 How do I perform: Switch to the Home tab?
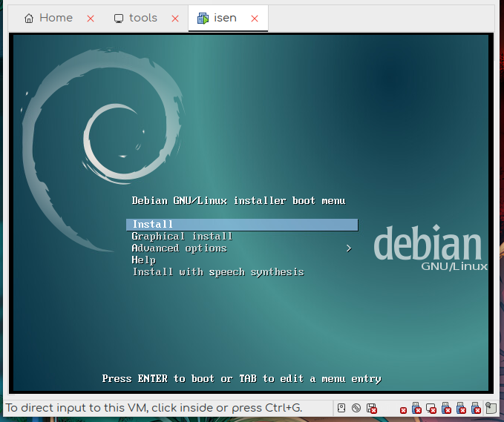[56, 19]
